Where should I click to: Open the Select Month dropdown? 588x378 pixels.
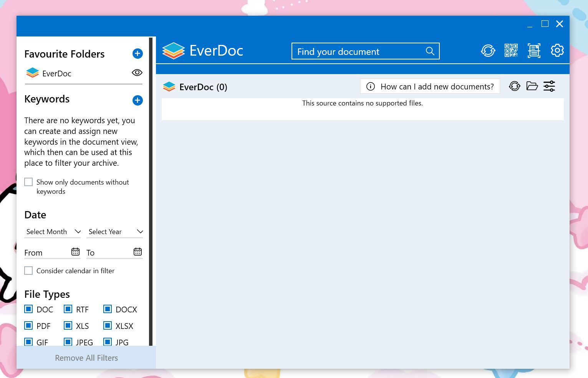coord(53,231)
